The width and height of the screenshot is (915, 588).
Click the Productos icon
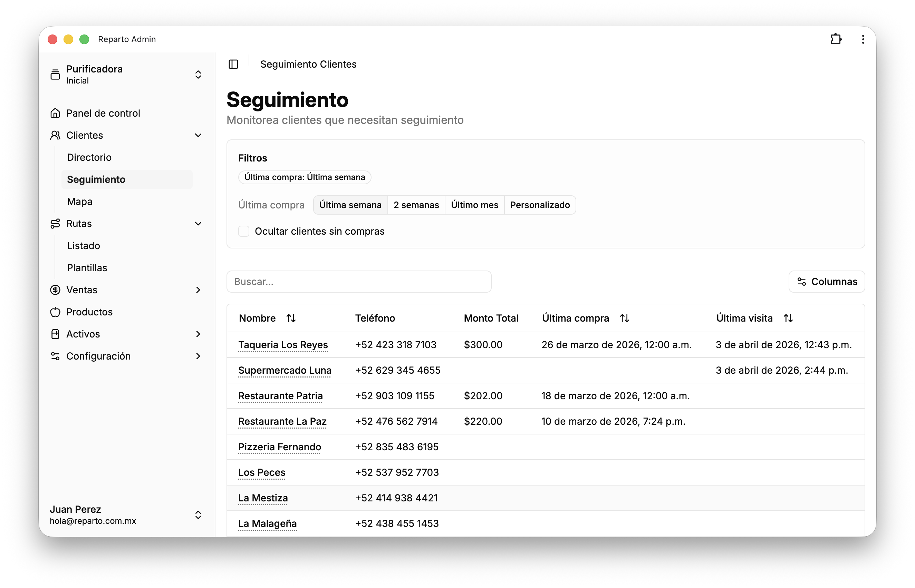[55, 312]
